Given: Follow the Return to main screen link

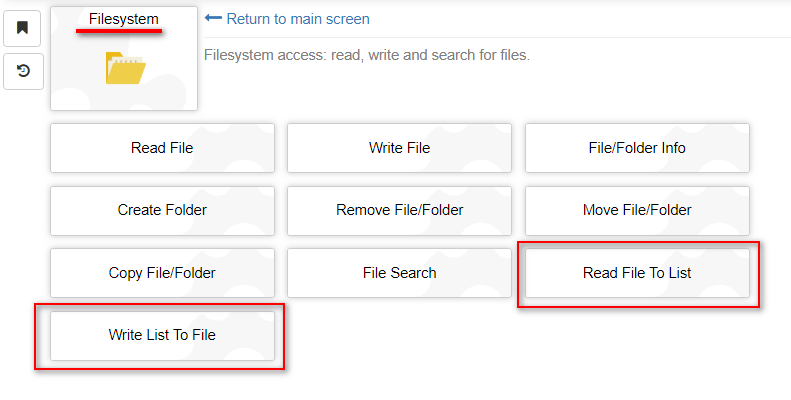Looking at the screenshot, I should click(x=297, y=19).
